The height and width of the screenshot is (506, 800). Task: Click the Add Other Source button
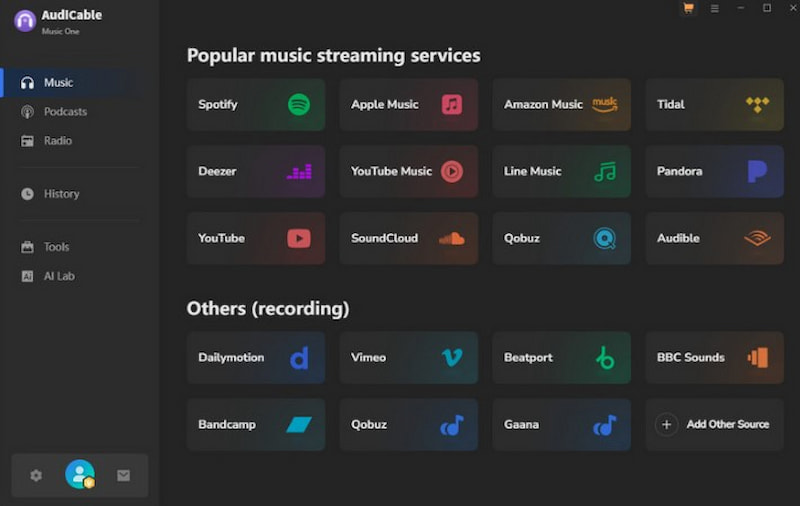click(714, 424)
